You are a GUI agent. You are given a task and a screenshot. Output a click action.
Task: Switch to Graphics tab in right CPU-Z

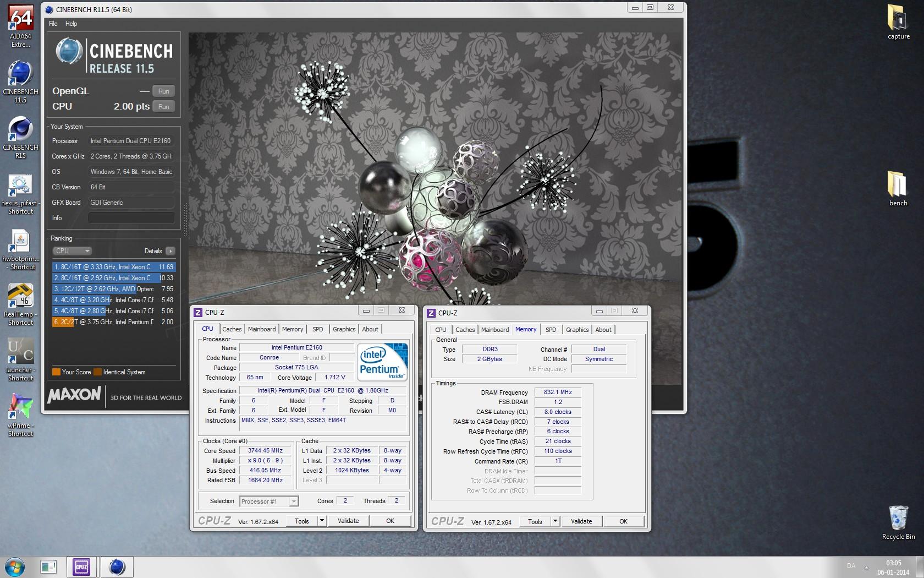577,330
